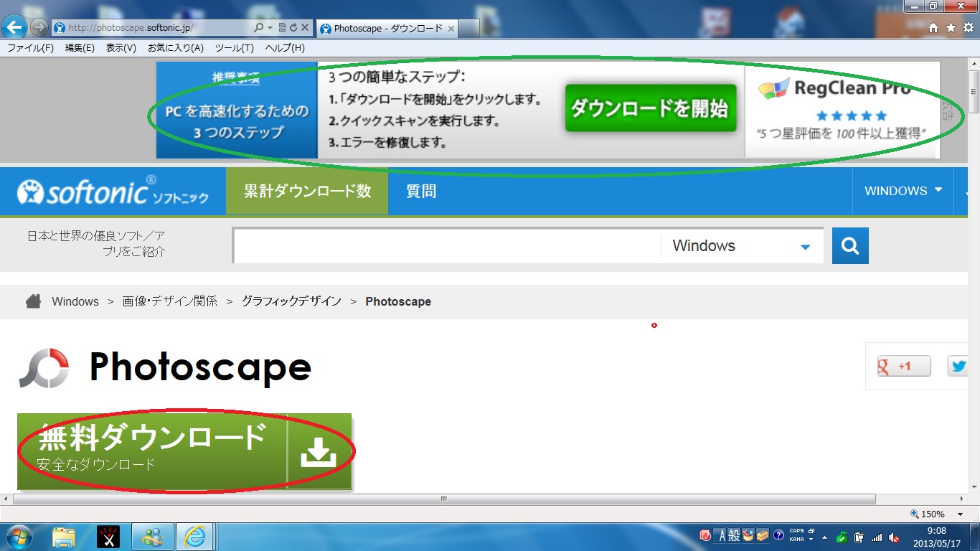Select the Photoscape - ダウンロード browser tab
980x551 pixels.
[387, 29]
